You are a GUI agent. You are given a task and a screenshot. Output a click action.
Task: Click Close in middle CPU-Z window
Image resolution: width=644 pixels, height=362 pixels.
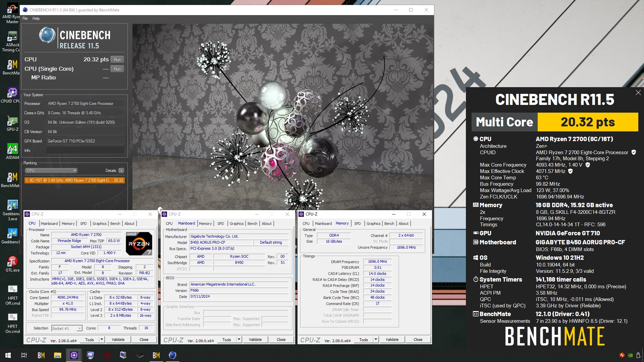pos(281,340)
